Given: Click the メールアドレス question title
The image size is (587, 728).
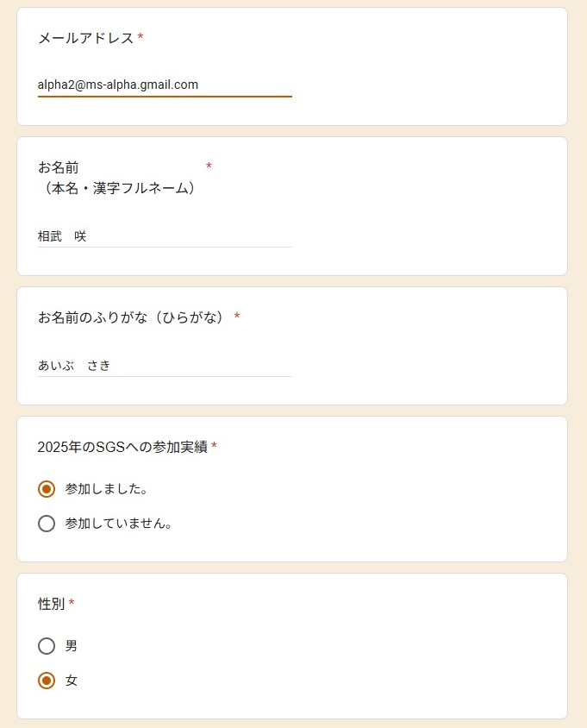Looking at the screenshot, I should click(x=85, y=38).
